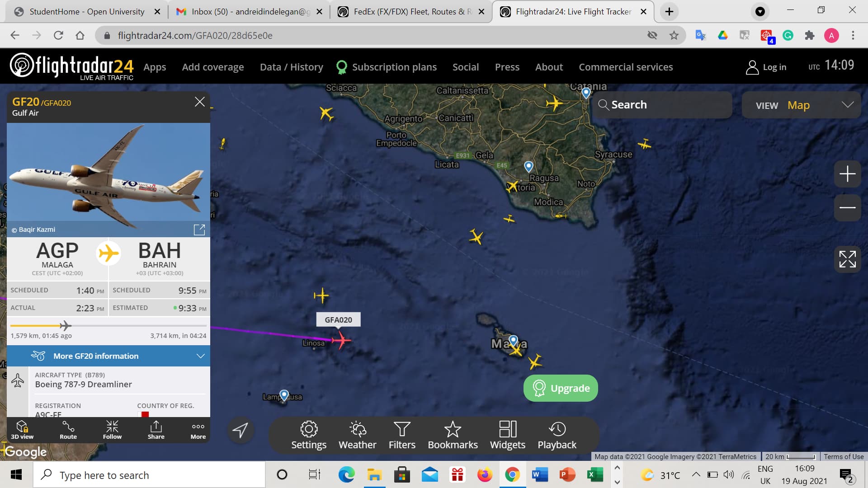Click the green Upgrade button
The image size is (868, 488).
[561, 388]
